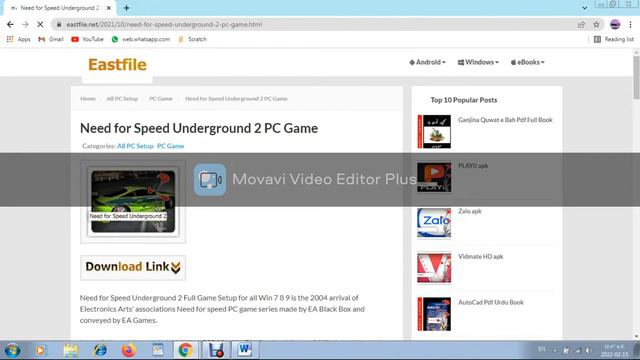Viewport: 640px width, 360px height.
Task: Open the tab search chevron
Action: (584, 8)
